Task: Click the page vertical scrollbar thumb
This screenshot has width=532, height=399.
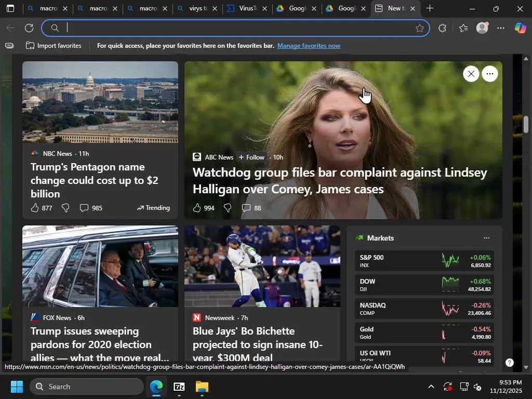Action: (x=526, y=125)
